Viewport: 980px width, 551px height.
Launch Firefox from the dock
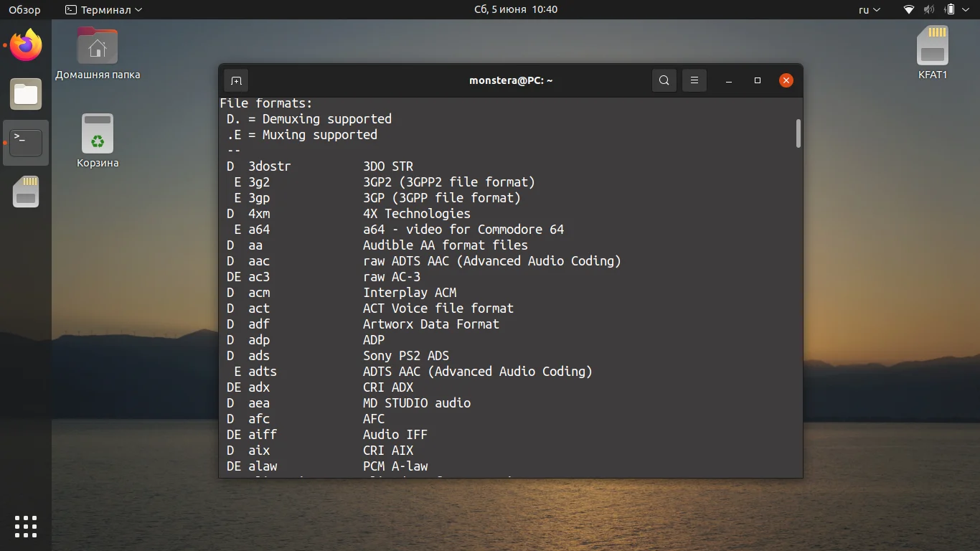click(26, 44)
